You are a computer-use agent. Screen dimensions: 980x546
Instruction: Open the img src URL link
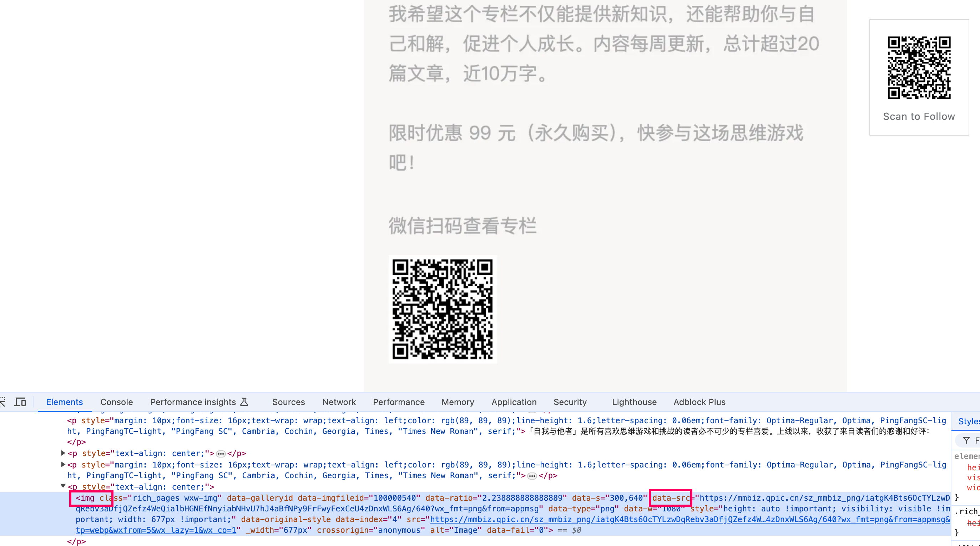coord(690,519)
